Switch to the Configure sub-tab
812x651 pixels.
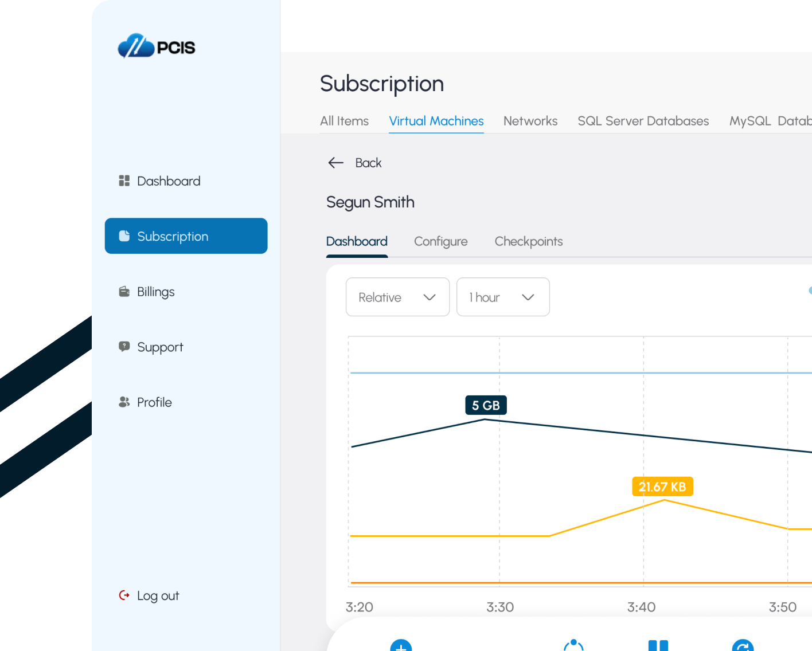click(441, 241)
